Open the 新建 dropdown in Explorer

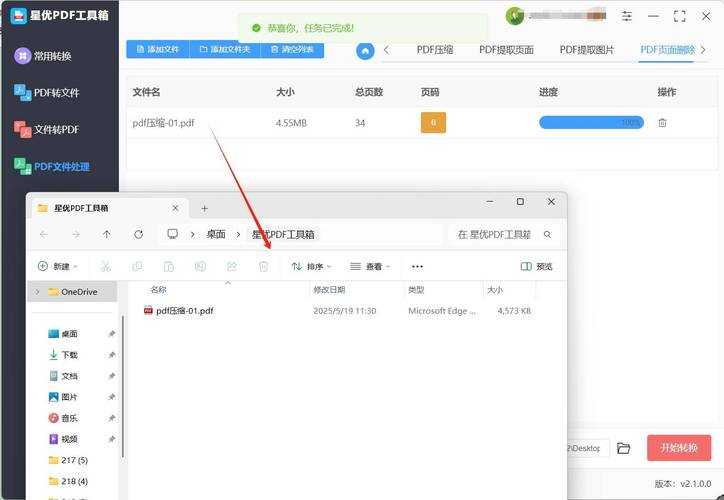point(58,267)
